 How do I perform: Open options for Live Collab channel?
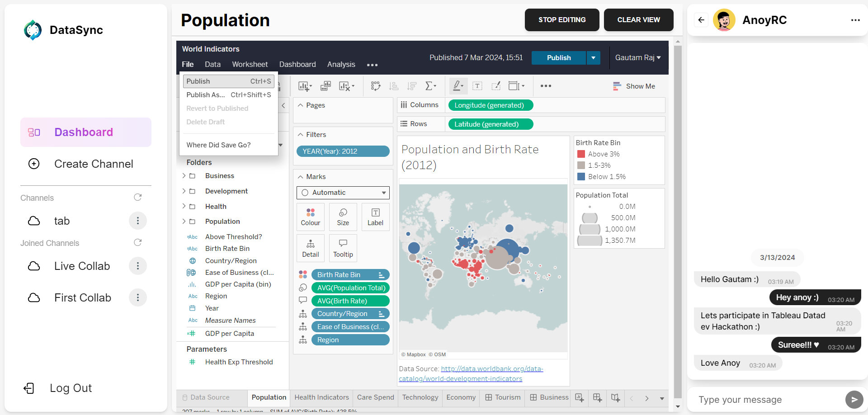pyautogui.click(x=138, y=266)
